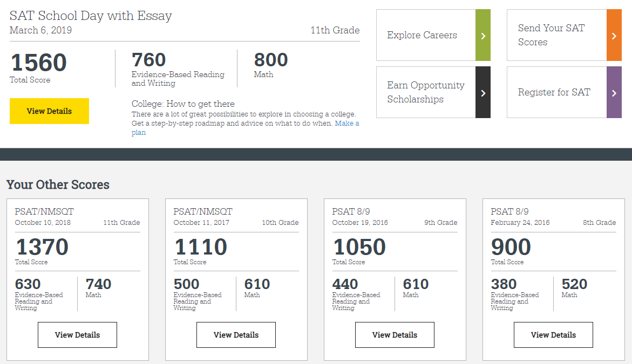View Details for PSAT/NMSQT October 2018

[x=77, y=334]
